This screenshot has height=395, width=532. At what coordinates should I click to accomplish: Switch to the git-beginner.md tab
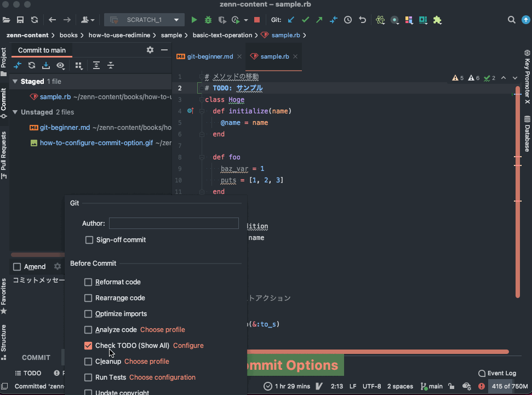[209, 56]
